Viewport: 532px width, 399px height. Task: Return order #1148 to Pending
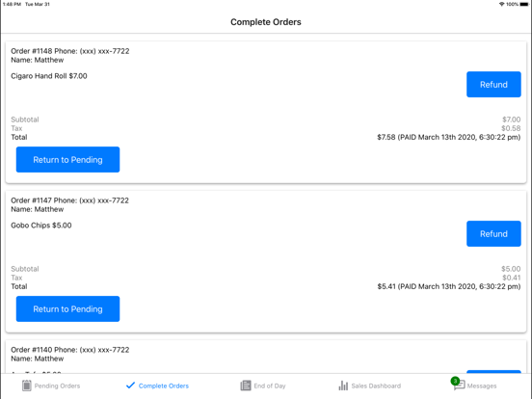[x=67, y=159]
